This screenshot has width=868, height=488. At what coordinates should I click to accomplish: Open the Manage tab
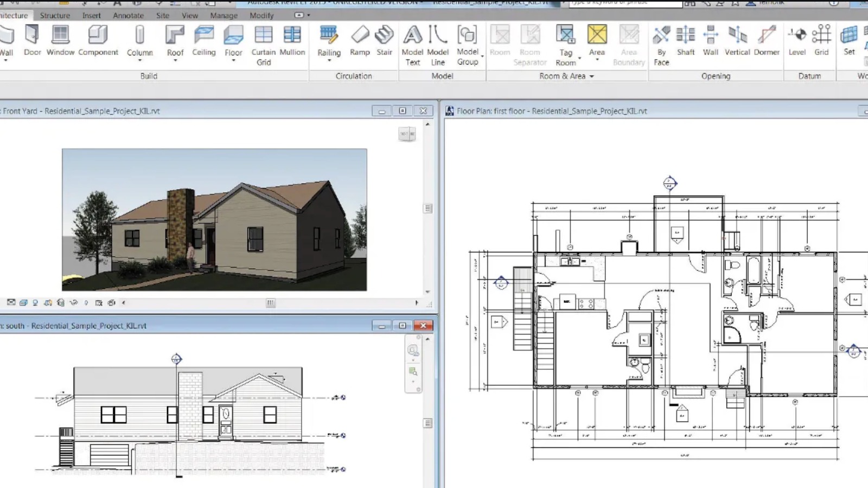224,15
